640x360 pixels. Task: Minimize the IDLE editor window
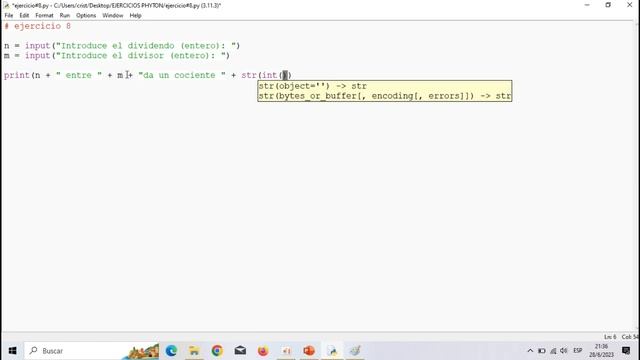coord(587,5)
